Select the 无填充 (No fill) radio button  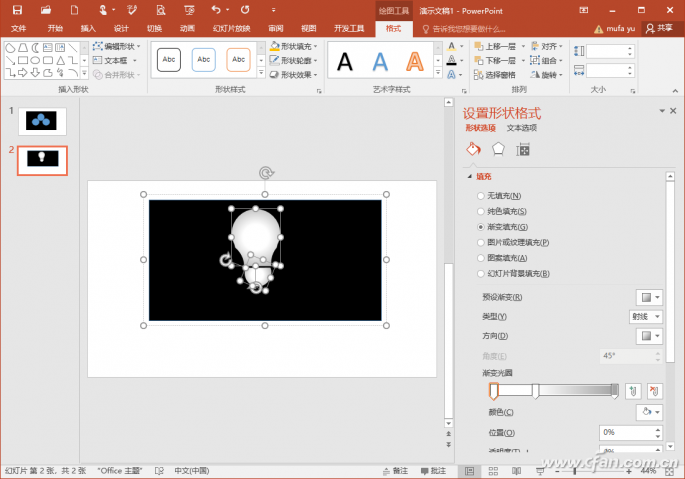[x=481, y=196]
